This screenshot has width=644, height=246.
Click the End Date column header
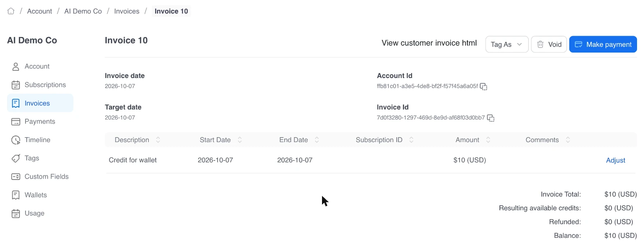[x=294, y=140]
